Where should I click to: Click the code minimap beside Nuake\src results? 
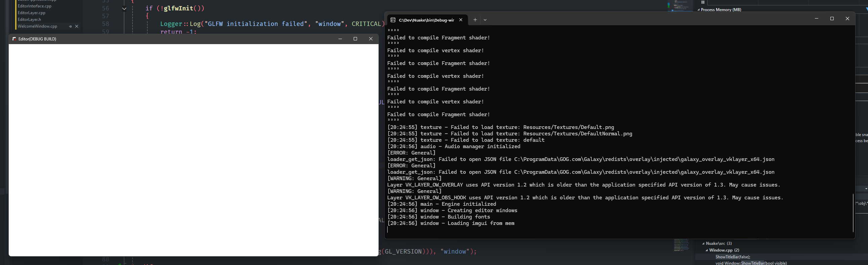click(681, 245)
